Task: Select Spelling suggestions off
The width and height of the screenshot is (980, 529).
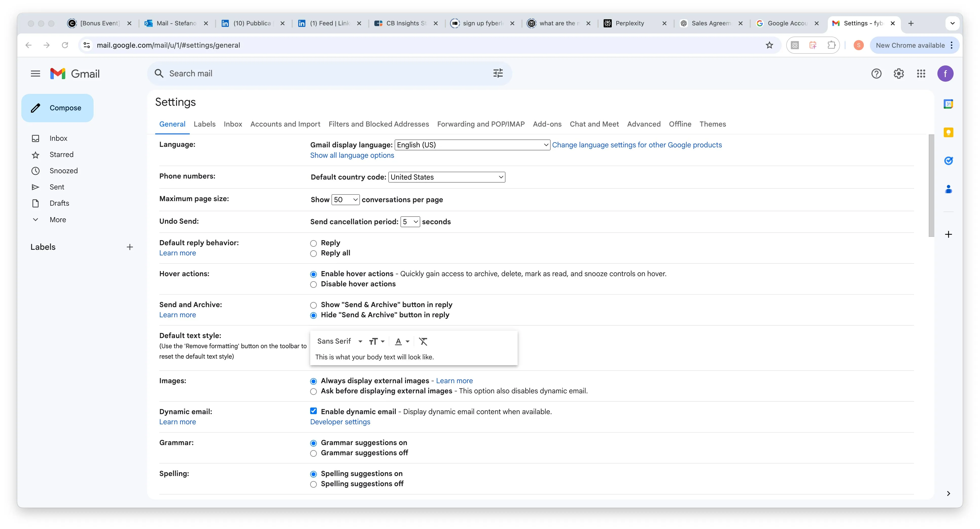Action: pyautogui.click(x=313, y=484)
